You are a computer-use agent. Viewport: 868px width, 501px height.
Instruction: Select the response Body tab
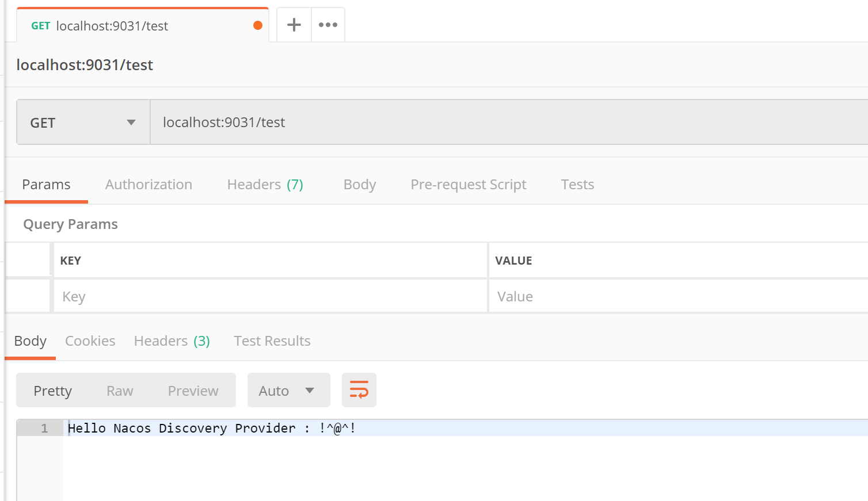[31, 341]
